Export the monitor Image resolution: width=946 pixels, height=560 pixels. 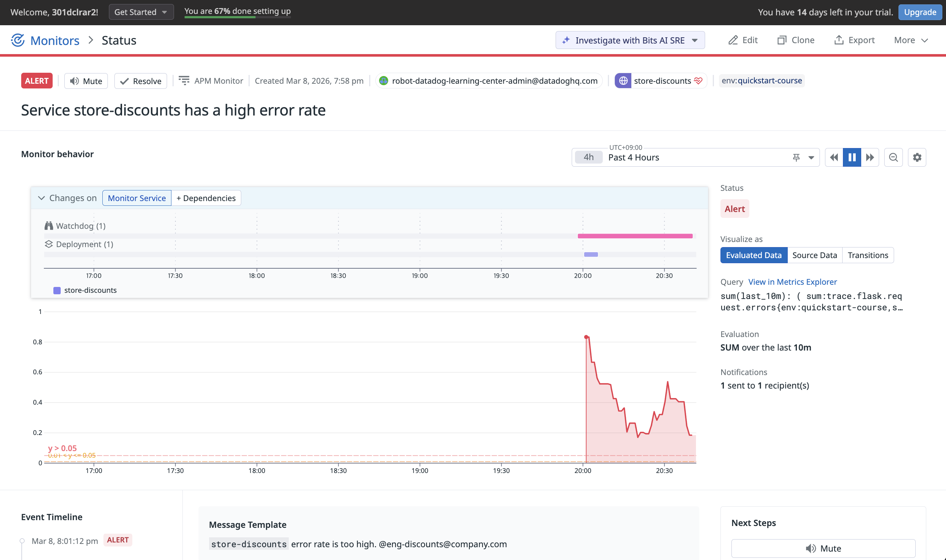854,40
